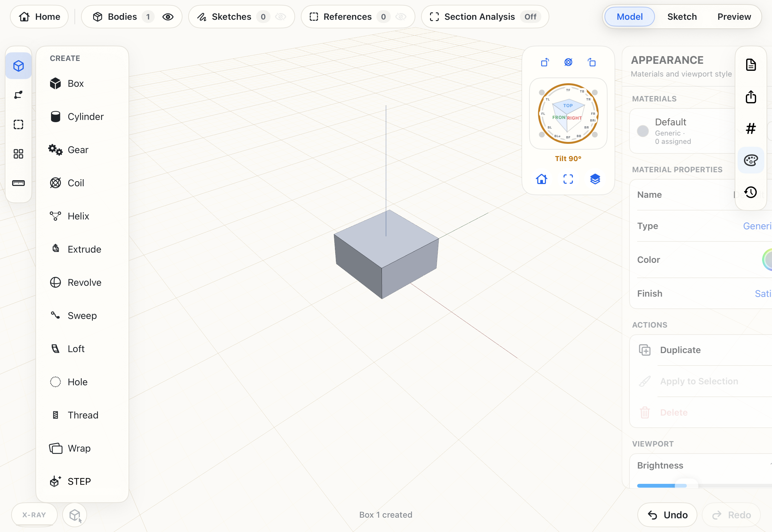The image size is (772, 532).
Task: Import a STEP file
Action: click(82, 481)
